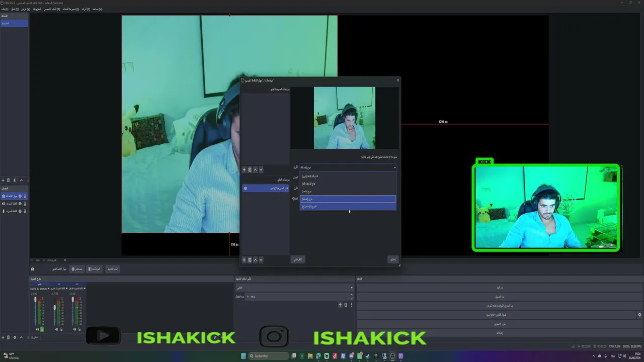
Task: Lock the speaker audio capture source
Action: pos(25,204)
